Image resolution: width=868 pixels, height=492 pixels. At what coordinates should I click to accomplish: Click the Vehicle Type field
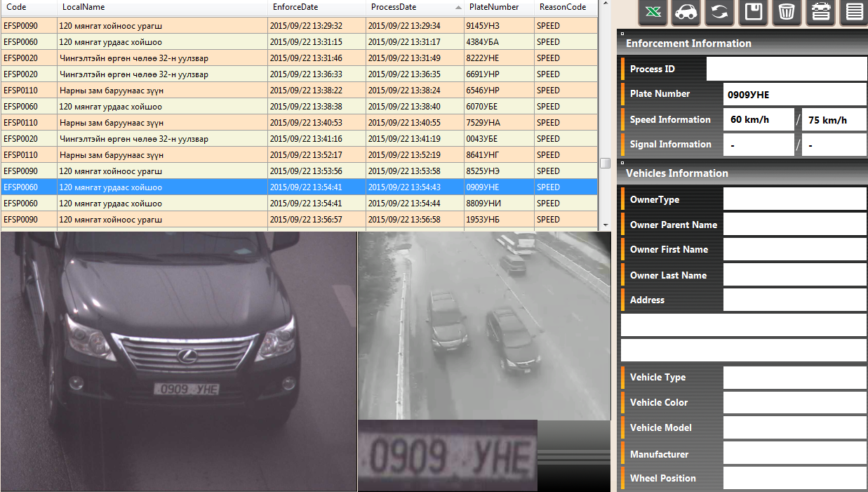(795, 378)
